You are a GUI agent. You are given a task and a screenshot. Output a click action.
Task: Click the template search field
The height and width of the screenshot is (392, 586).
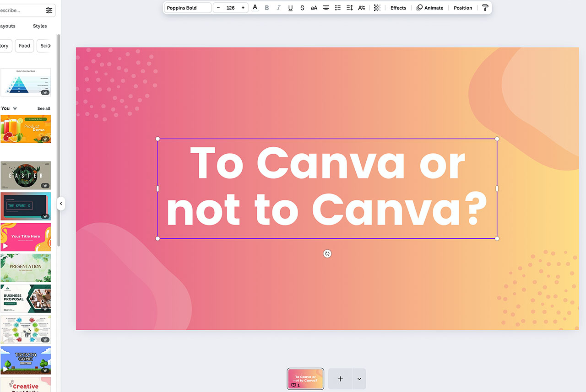[21, 10]
